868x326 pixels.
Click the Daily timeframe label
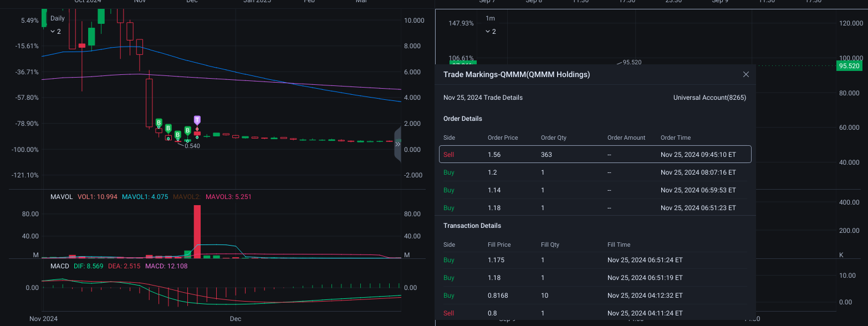pos(58,18)
